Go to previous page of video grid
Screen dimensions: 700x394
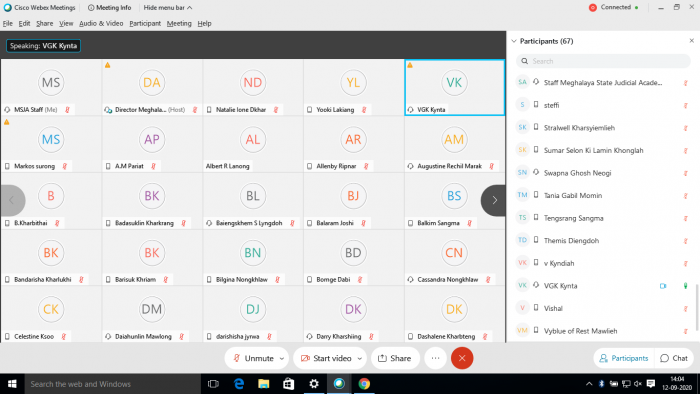coord(12,200)
